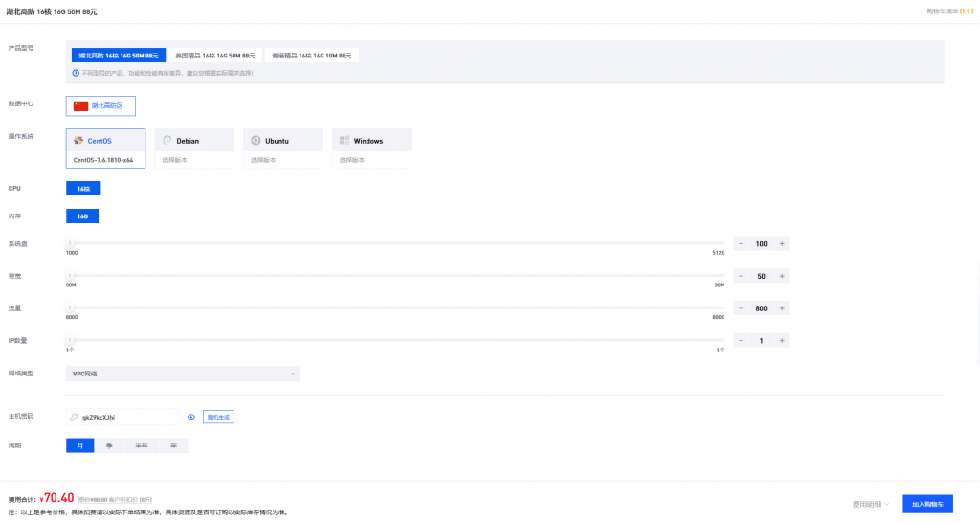Click the Ubuntu logo icon
This screenshot has width=980, height=523.
tap(256, 141)
